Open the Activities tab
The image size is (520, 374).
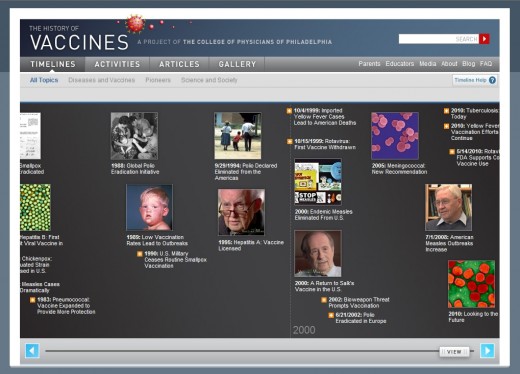pos(117,64)
